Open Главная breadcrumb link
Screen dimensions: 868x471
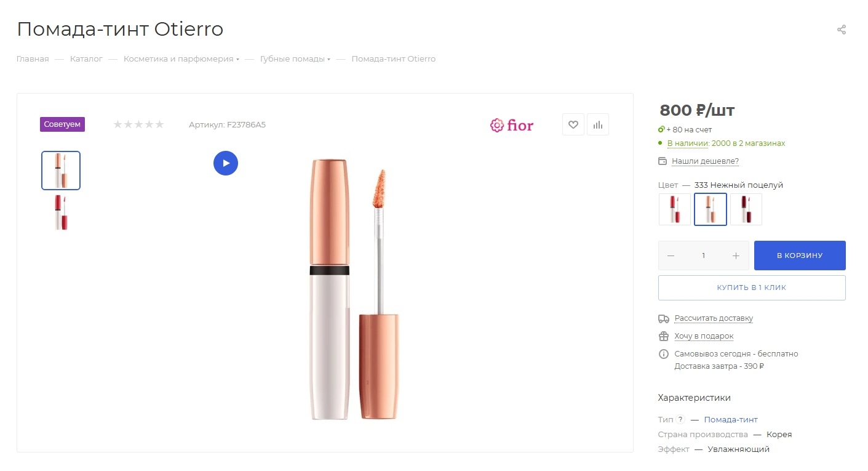click(33, 59)
